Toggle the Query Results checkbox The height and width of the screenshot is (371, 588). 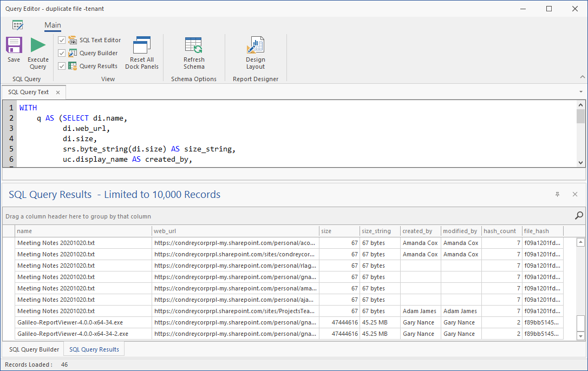(x=62, y=66)
